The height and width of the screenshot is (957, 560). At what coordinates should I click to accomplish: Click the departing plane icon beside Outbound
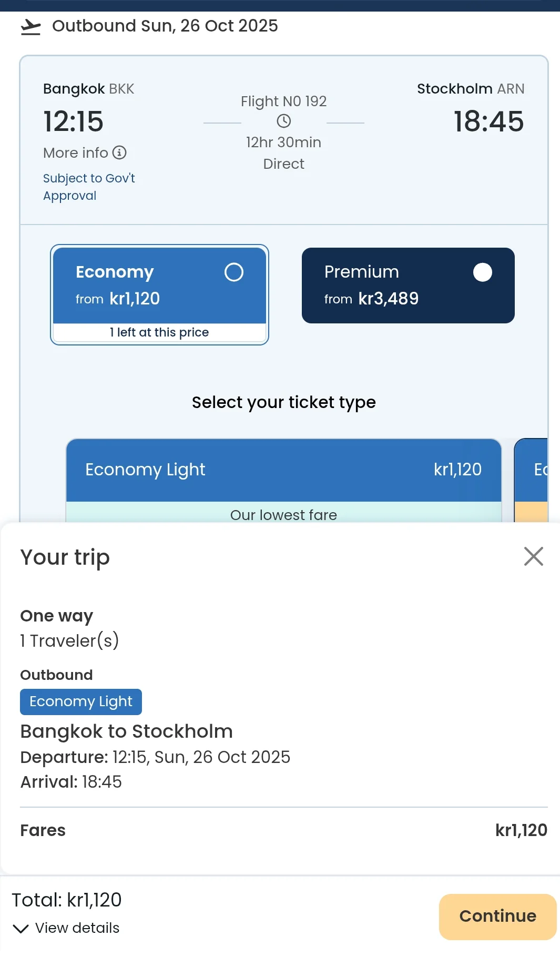pos(30,27)
